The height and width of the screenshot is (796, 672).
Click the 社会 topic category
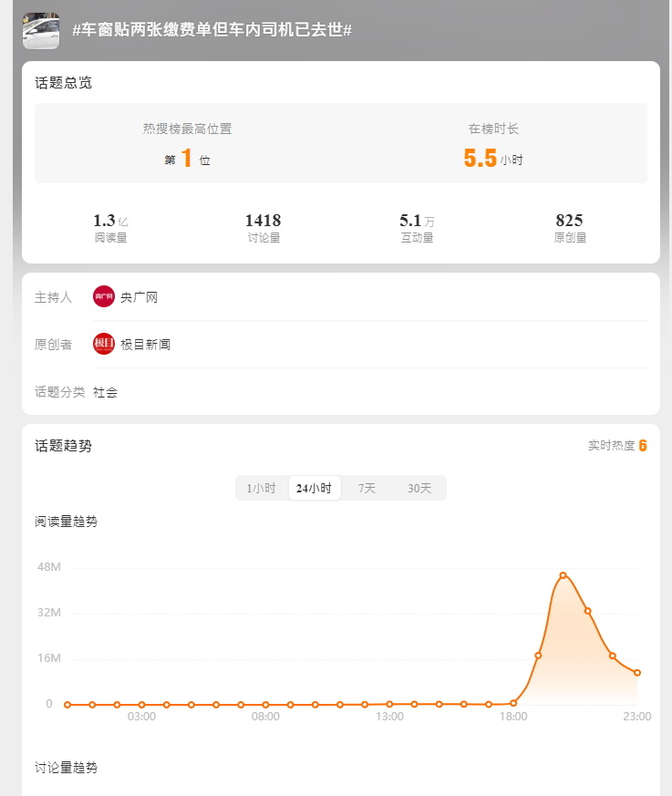tap(106, 392)
